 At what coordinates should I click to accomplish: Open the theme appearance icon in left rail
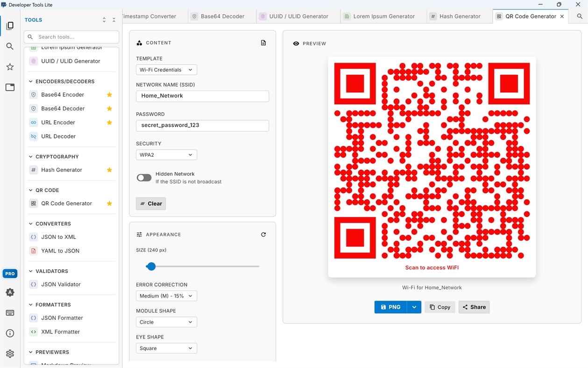point(10,292)
